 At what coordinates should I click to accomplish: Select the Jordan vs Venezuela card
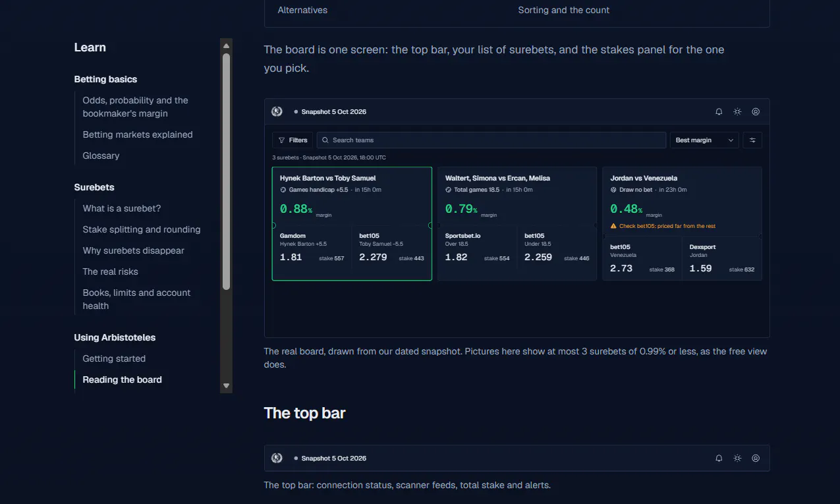click(x=682, y=224)
